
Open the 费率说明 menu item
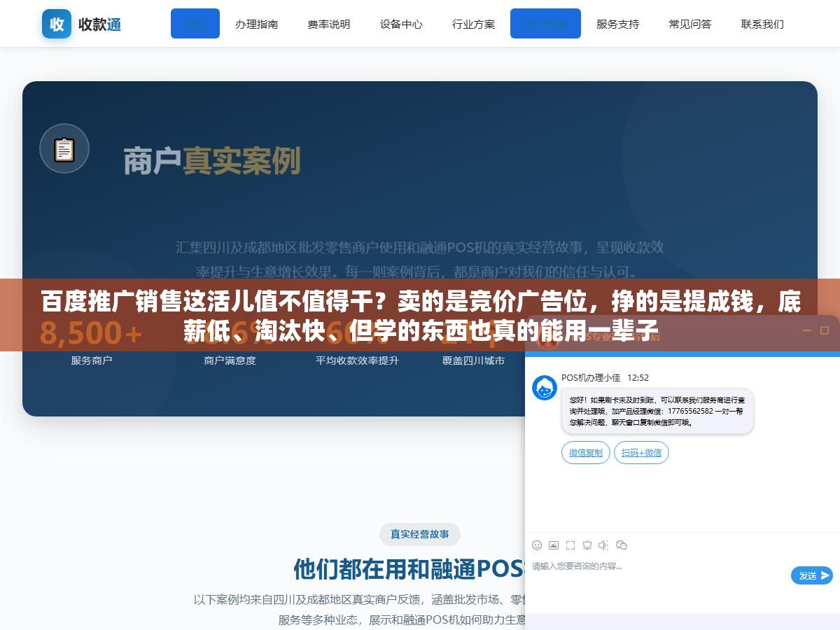(x=328, y=24)
